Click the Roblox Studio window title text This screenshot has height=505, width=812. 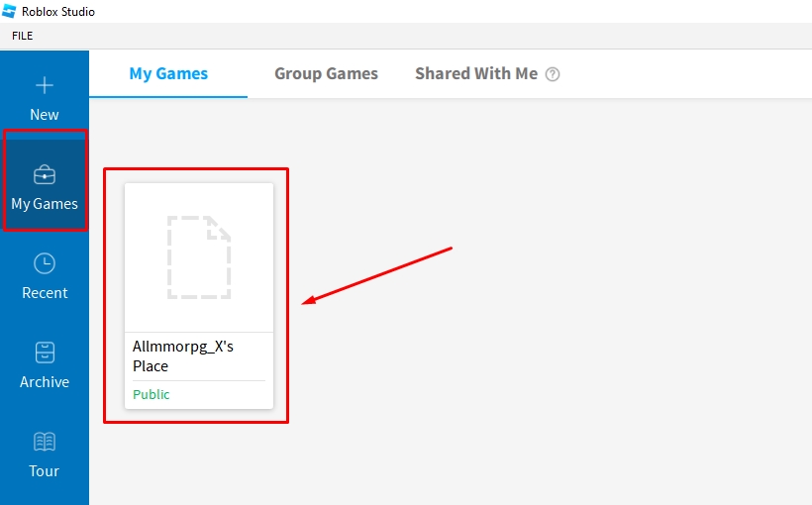[58, 12]
